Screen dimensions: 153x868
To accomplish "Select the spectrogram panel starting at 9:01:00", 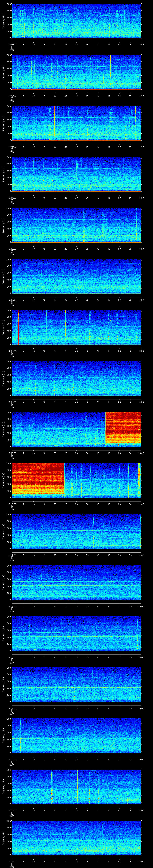I will click(x=76, y=21).
